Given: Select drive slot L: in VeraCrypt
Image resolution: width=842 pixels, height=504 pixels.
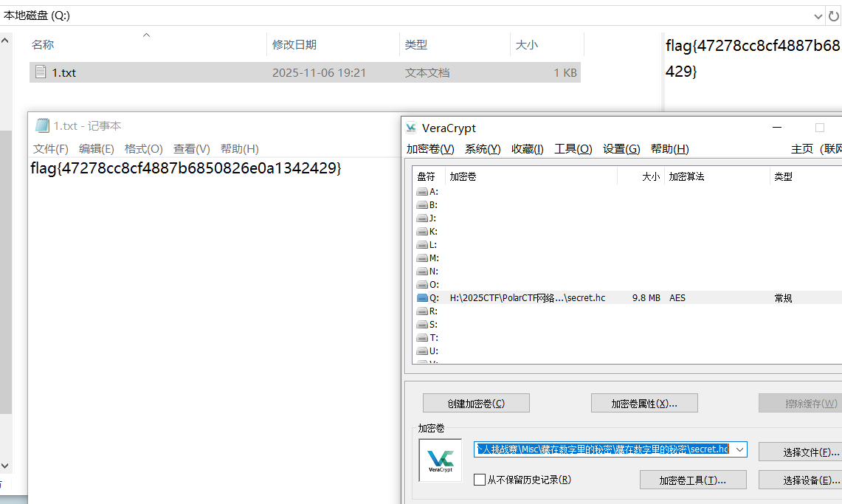Looking at the screenshot, I should (428, 245).
